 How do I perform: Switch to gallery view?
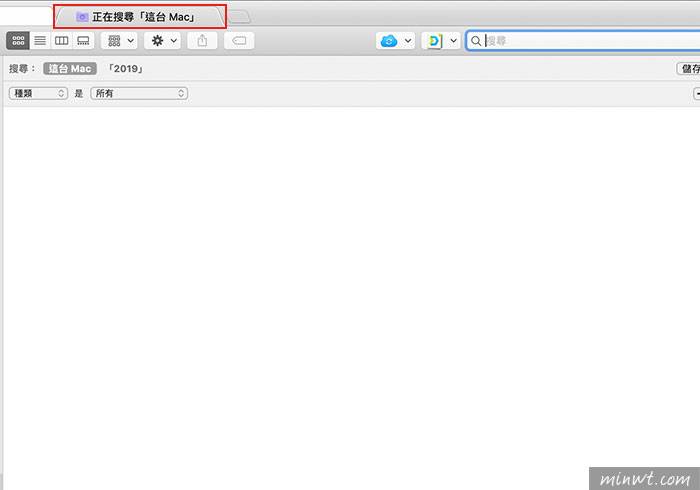83,41
